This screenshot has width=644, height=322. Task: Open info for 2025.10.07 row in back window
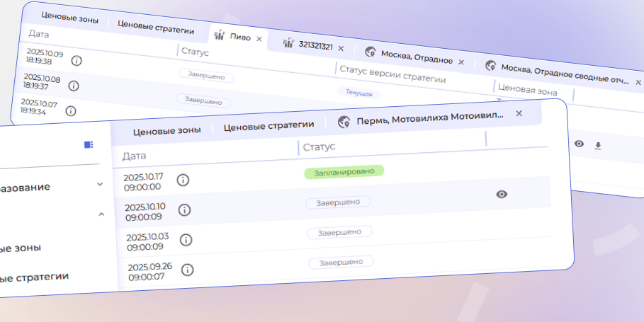click(x=71, y=110)
